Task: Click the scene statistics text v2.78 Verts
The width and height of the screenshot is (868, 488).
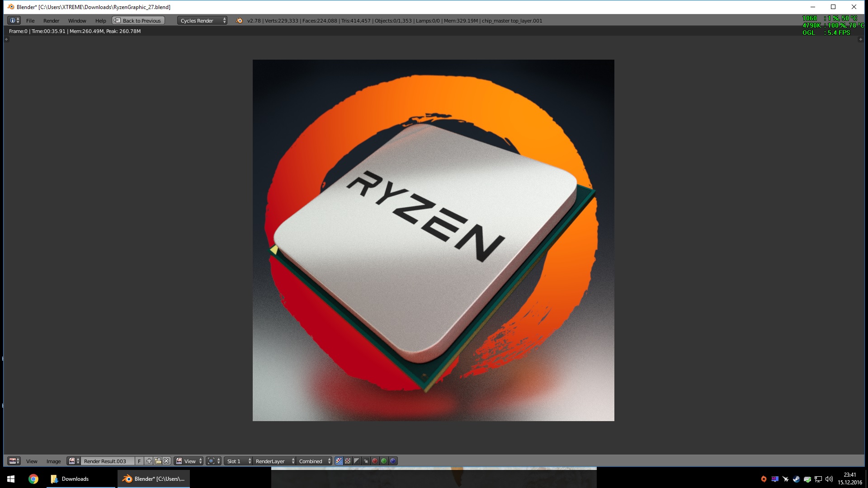Action: pos(395,21)
